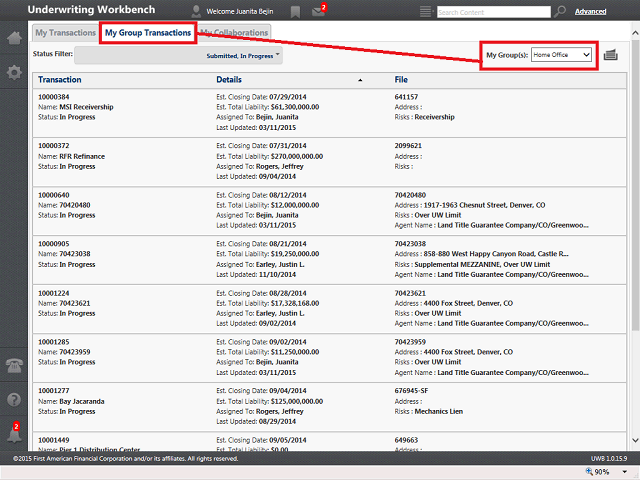This screenshot has height=480, width=640.
Task: Open transaction 10000384
Action: (x=53, y=97)
